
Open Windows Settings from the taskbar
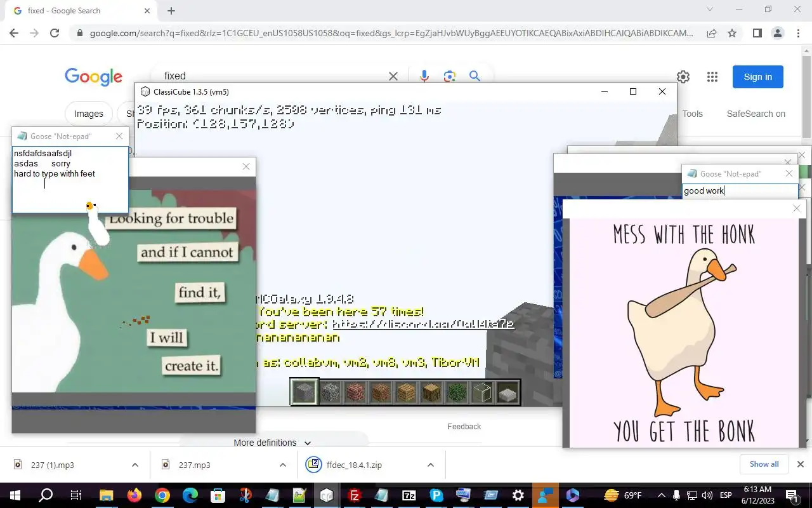point(518,495)
